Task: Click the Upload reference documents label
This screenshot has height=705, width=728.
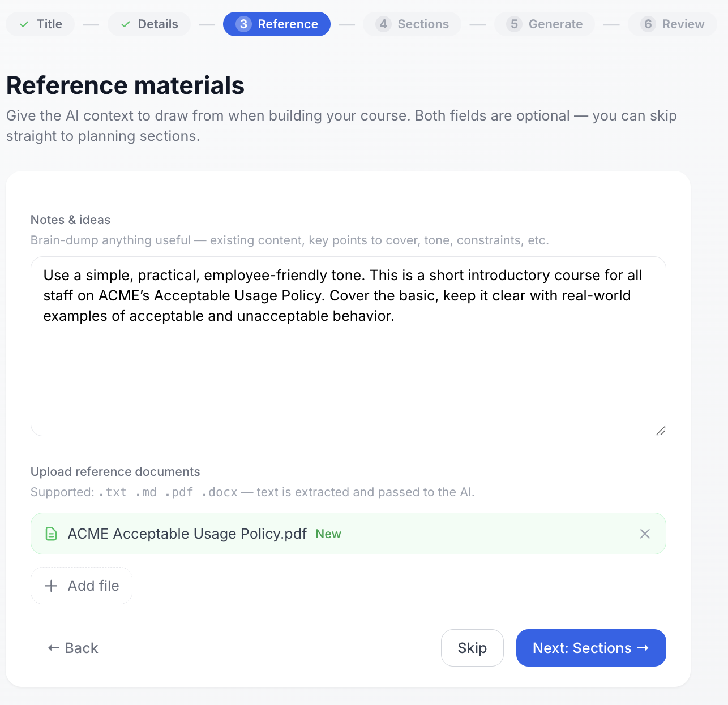Action: click(x=115, y=472)
